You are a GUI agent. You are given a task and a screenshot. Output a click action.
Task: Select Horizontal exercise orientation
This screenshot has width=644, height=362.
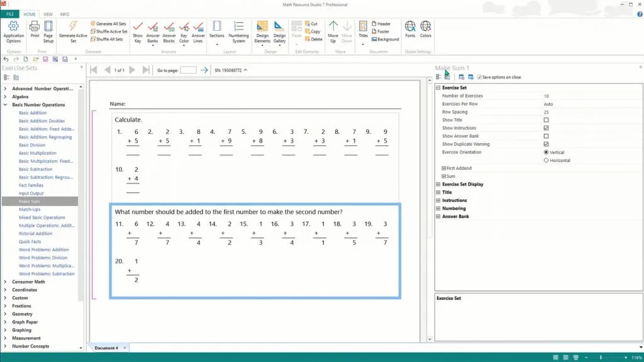(x=546, y=160)
